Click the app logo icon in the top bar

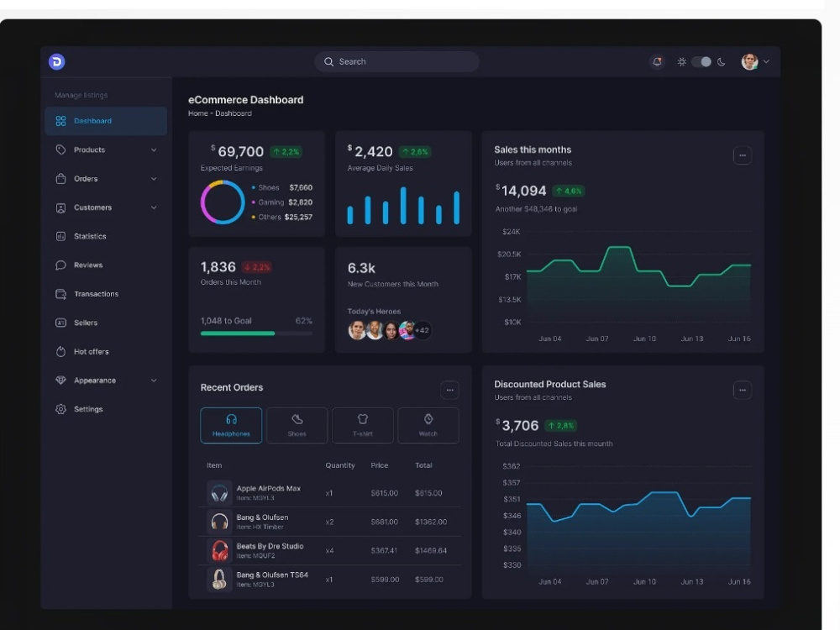coord(57,61)
